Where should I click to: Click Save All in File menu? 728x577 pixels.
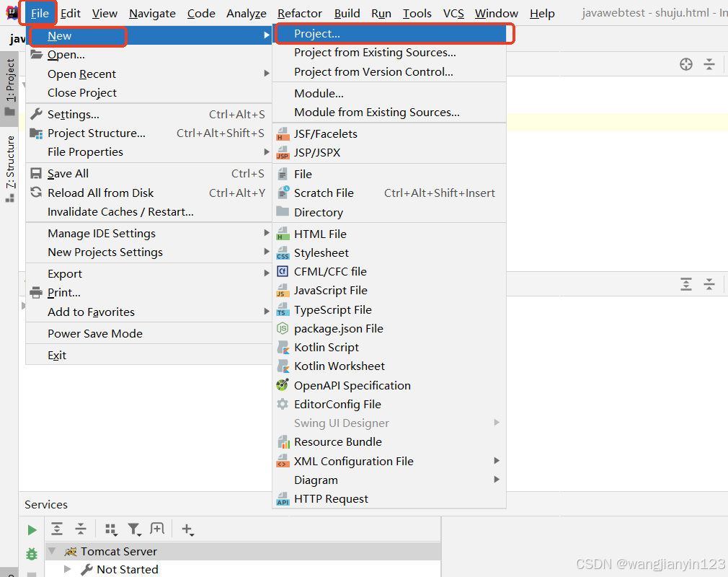(x=148, y=174)
